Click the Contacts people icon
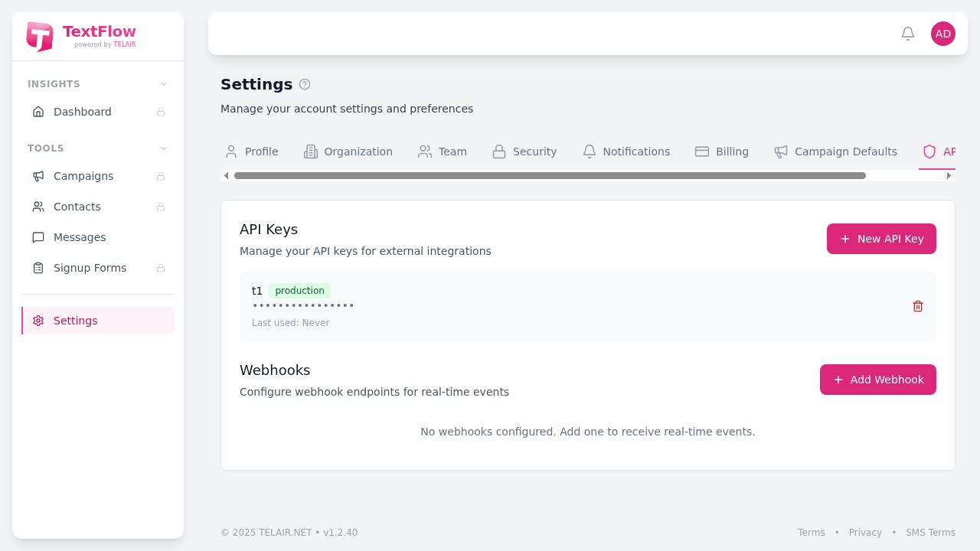The height and width of the screenshot is (551, 980). tap(38, 207)
